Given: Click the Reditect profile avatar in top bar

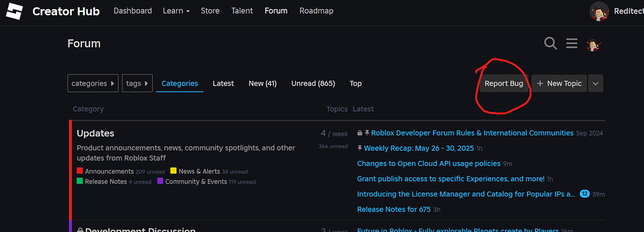Looking at the screenshot, I should [x=599, y=11].
